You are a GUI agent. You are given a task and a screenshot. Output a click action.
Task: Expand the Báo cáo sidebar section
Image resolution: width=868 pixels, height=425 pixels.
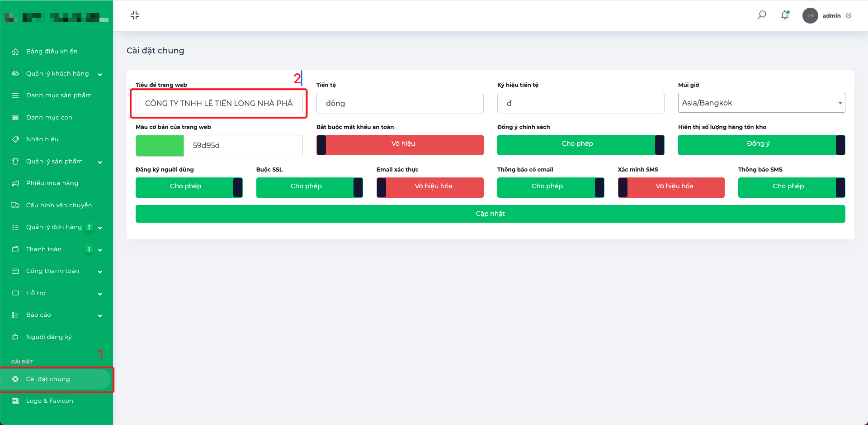57,315
